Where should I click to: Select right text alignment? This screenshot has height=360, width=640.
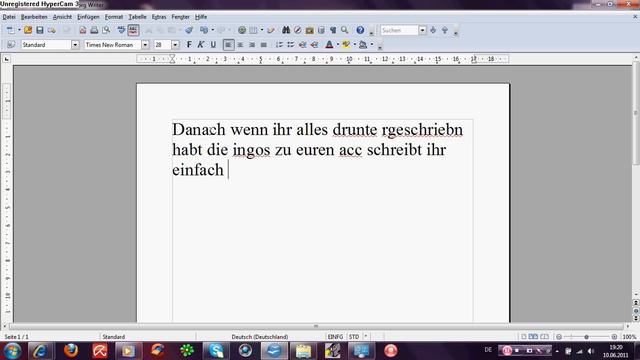pyautogui.click(x=252, y=45)
